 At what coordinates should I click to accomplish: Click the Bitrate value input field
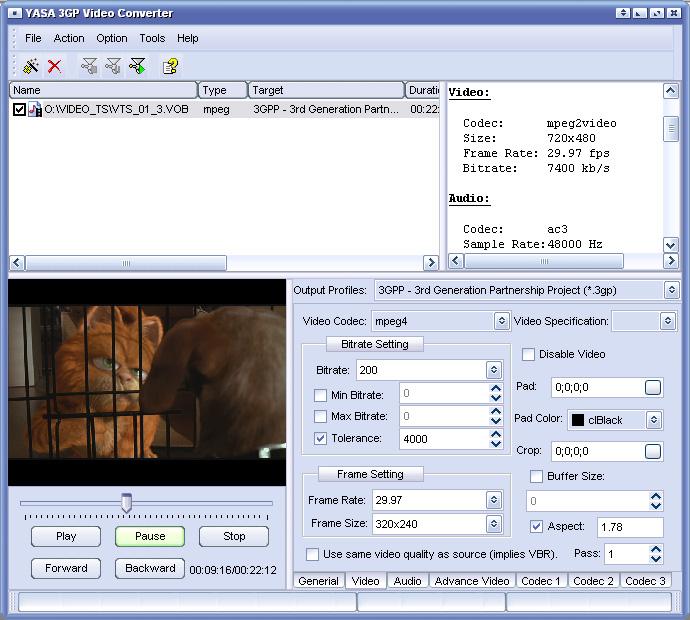[x=420, y=370]
